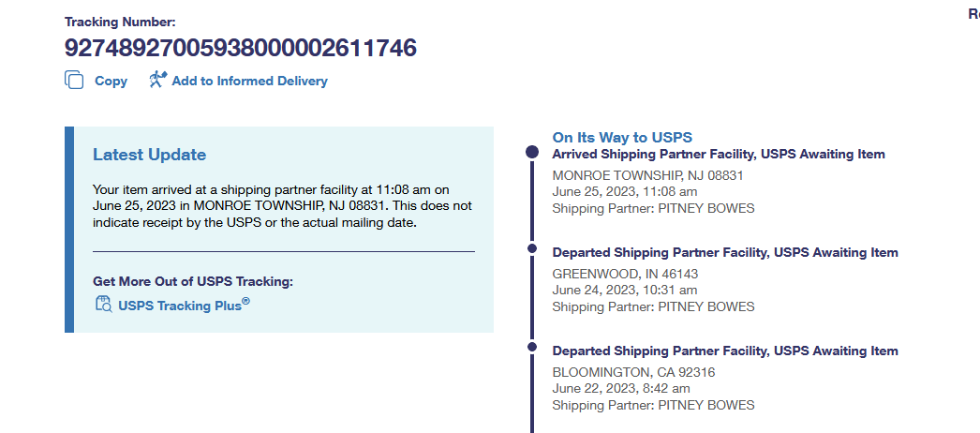The width and height of the screenshot is (980, 433).
Task: Select the timeline dot beside the Bloomington event
Action: (532, 347)
